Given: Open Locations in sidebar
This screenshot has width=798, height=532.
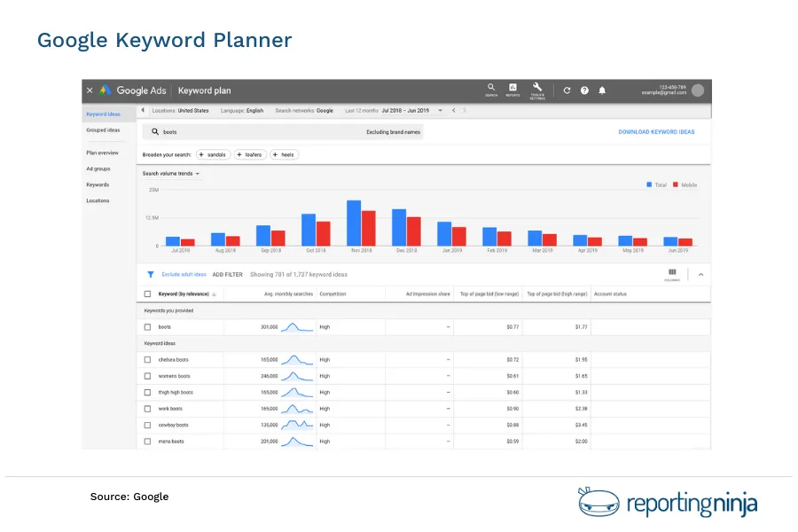Looking at the screenshot, I should point(98,200).
